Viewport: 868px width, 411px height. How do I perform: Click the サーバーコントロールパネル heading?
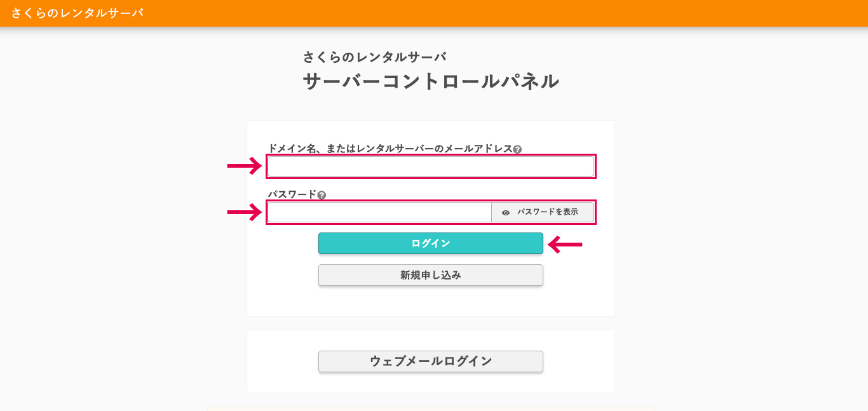(x=431, y=81)
